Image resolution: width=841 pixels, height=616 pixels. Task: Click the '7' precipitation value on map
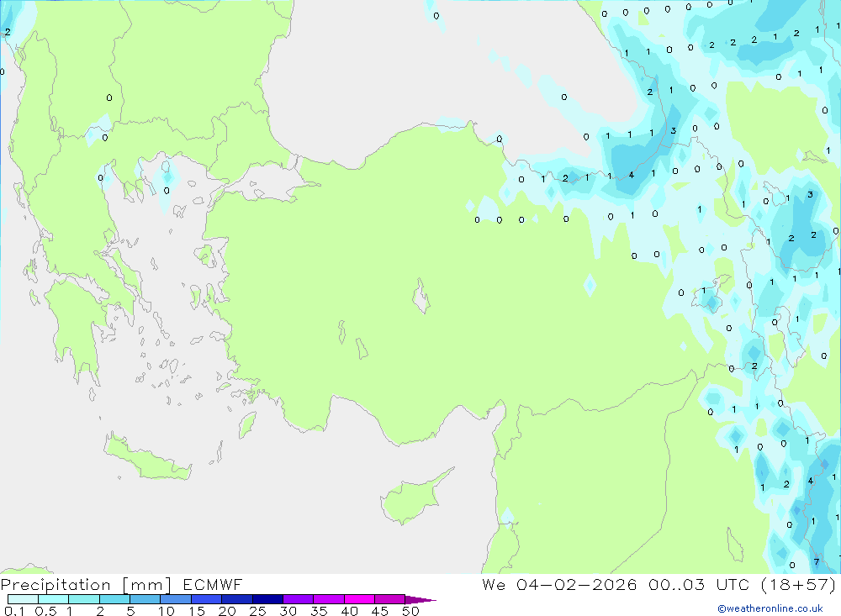[817, 562]
